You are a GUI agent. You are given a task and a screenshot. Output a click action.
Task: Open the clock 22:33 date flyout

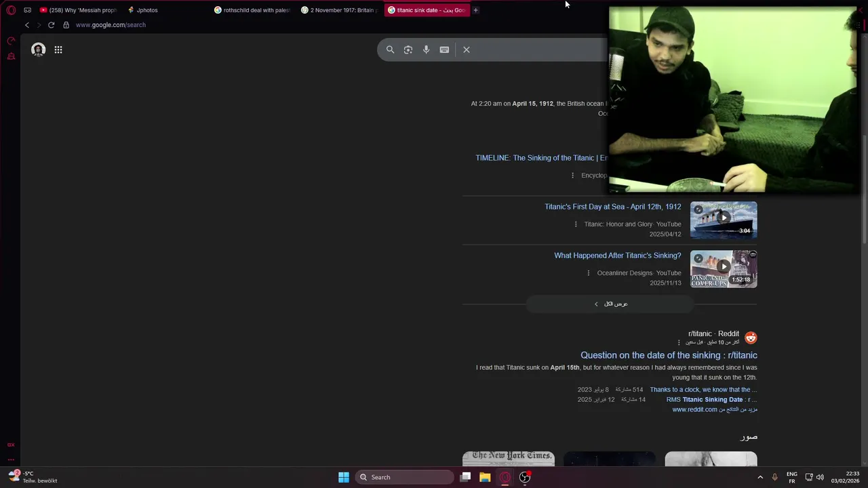tap(845, 477)
